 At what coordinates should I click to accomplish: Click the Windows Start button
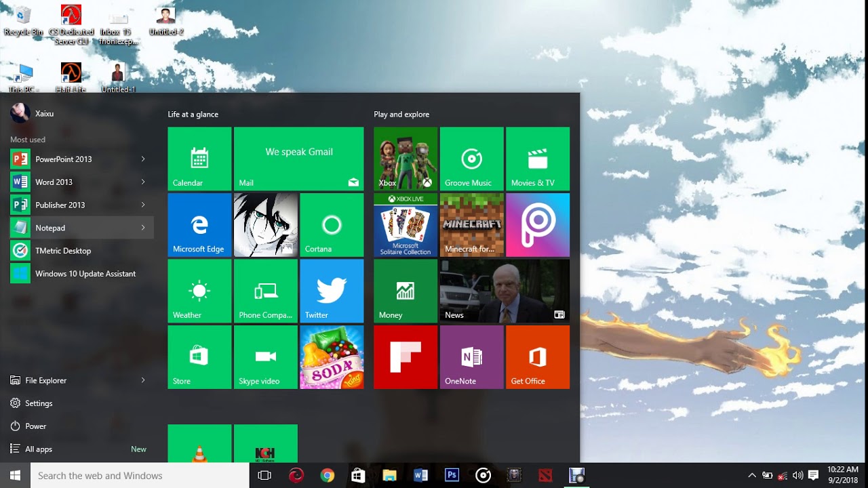coord(15,476)
